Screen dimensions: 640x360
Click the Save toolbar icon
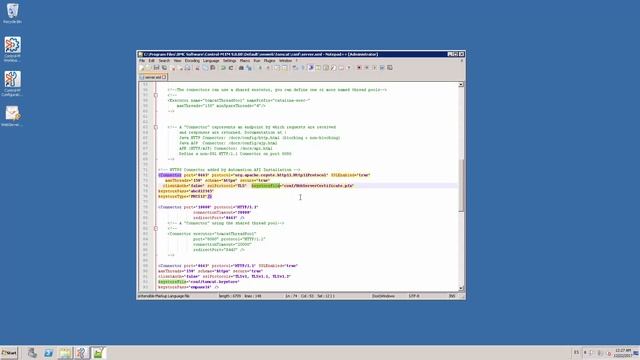[156, 68]
